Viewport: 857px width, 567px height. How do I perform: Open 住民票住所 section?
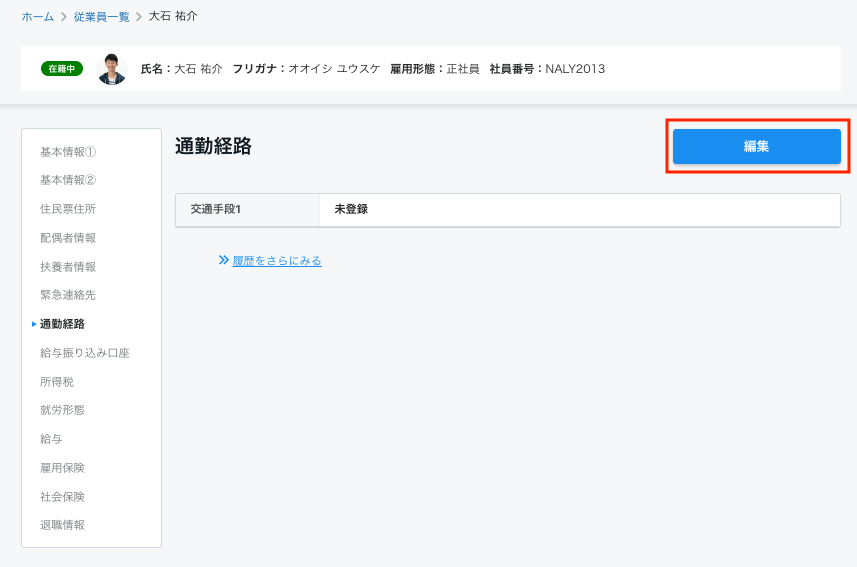point(68,209)
